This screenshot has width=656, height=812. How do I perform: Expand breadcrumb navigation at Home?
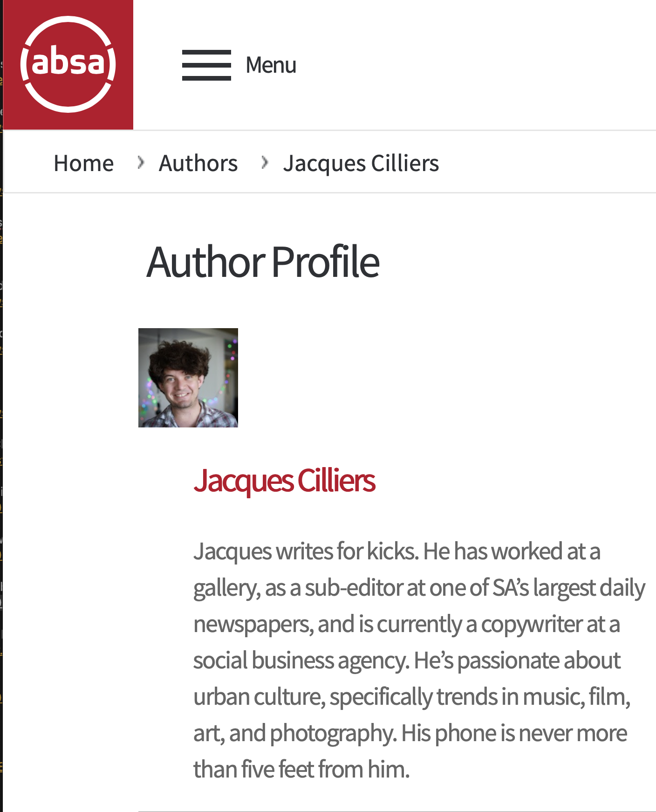pos(84,163)
